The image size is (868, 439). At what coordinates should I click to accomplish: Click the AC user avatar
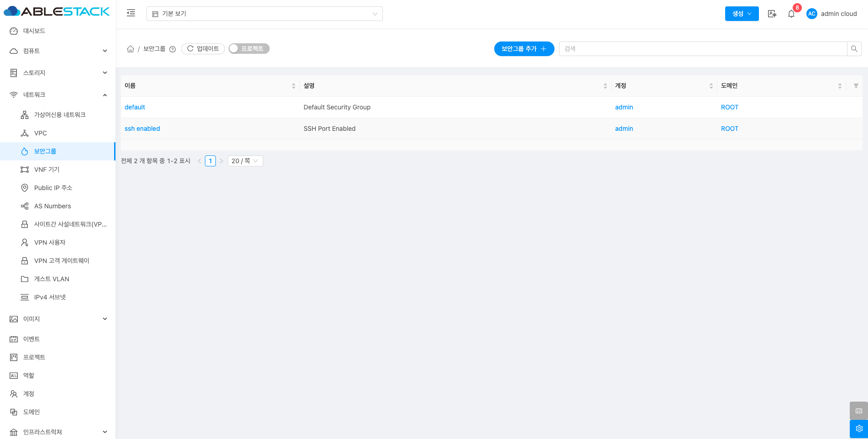coord(812,14)
